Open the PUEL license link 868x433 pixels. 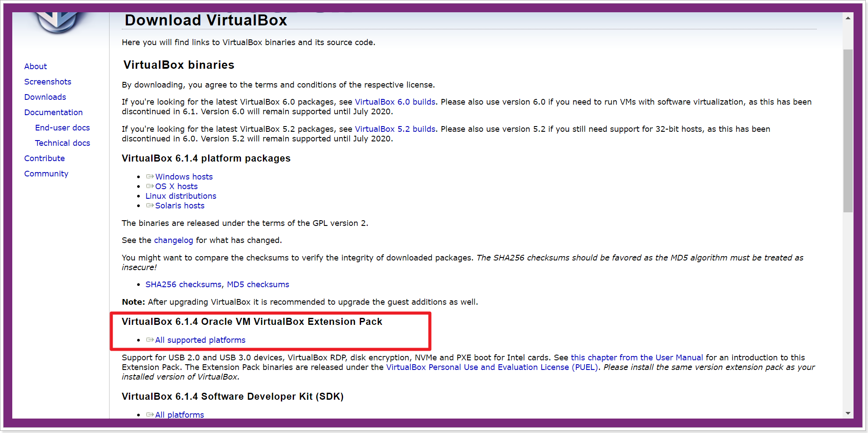coord(492,367)
